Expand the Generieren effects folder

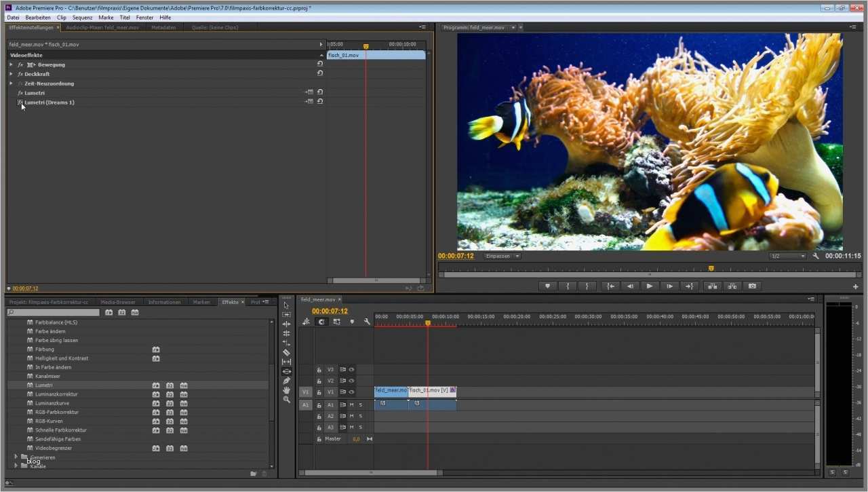16,457
